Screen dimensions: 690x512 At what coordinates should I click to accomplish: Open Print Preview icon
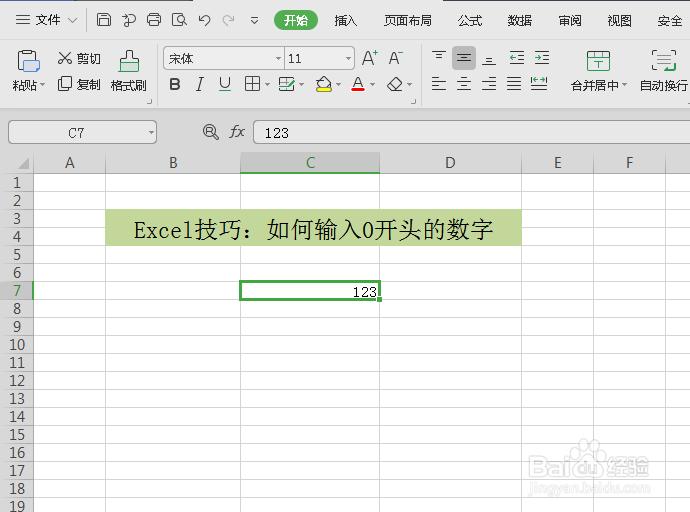click(x=179, y=20)
